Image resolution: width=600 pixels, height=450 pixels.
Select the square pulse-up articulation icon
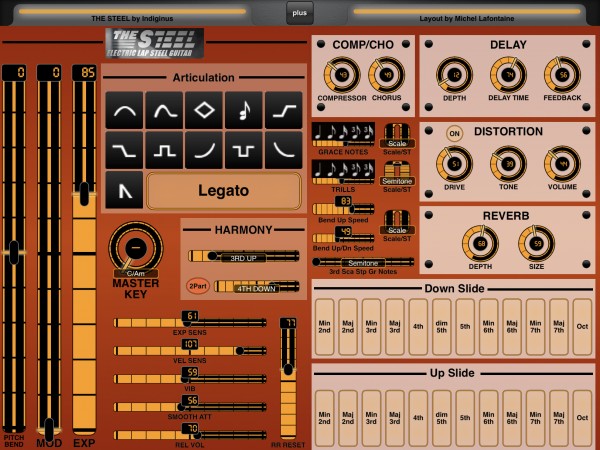(164, 150)
